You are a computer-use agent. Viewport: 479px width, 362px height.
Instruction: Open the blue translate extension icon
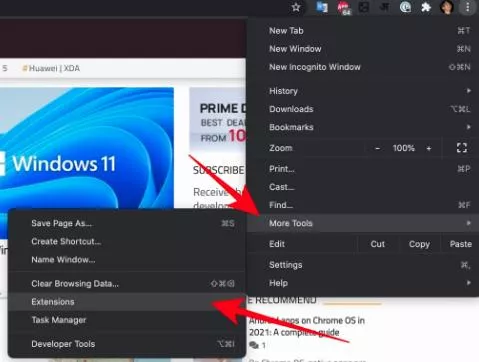pos(322,7)
